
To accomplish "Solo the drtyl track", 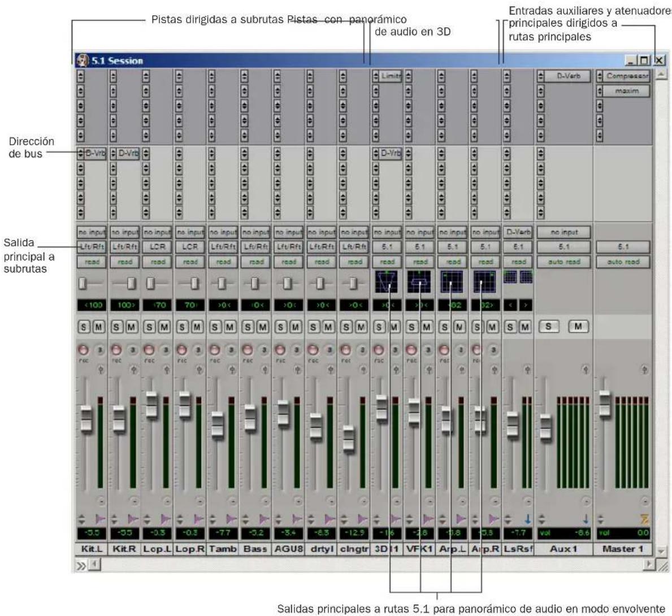I will pyautogui.click(x=313, y=328).
